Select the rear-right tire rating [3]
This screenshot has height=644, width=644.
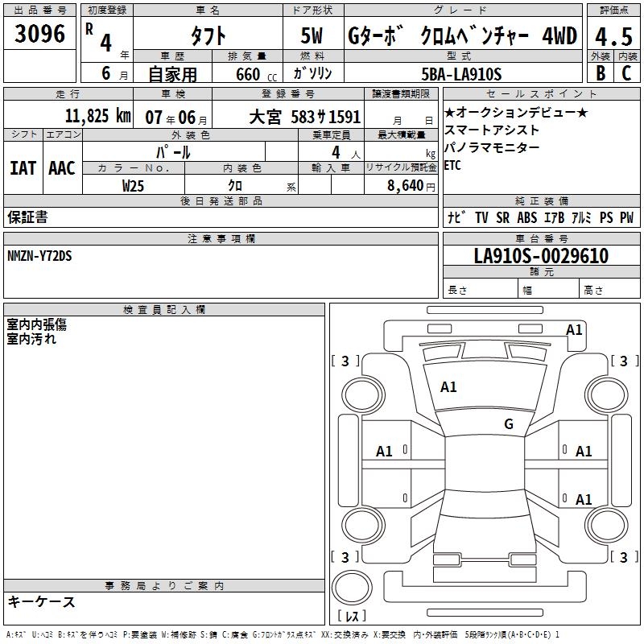tap(625, 557)
